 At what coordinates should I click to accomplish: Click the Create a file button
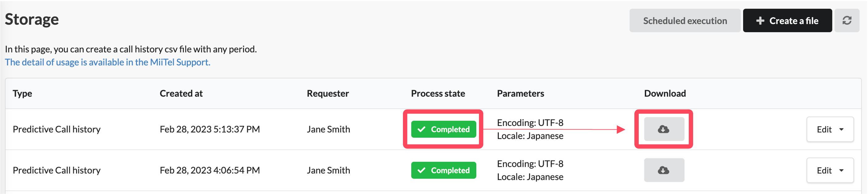[x=787, y=21]
